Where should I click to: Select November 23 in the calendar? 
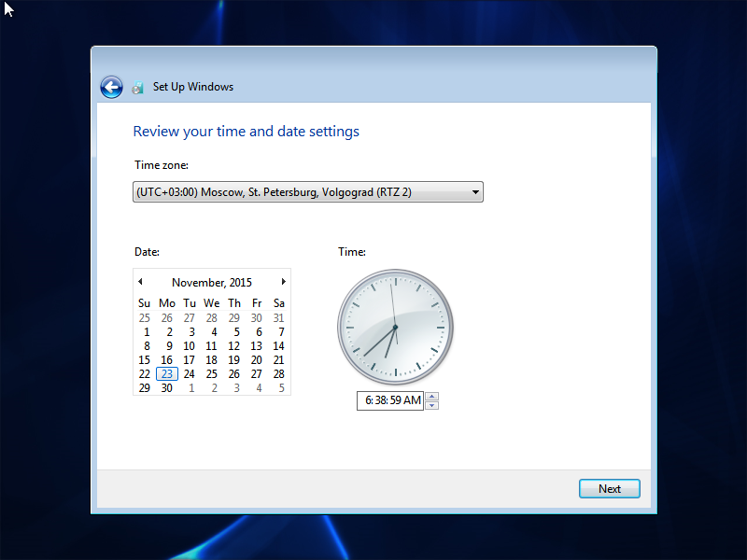tap(167, 374)
